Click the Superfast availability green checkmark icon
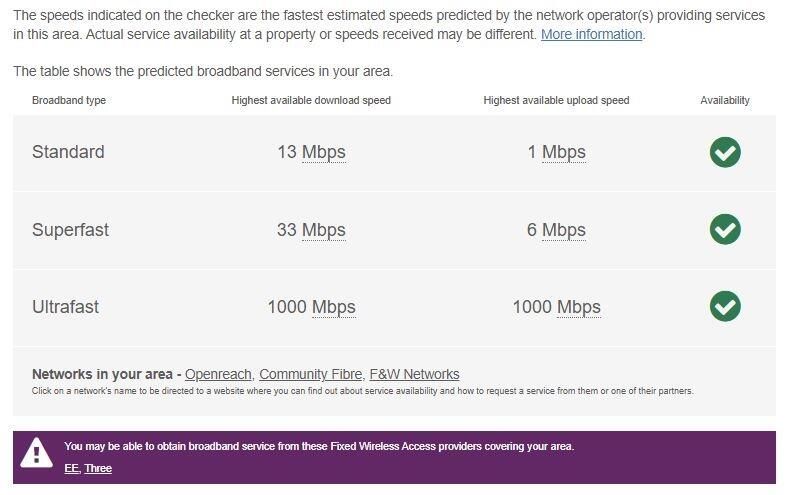Viewport: 807px width, 495px height. 725,229
